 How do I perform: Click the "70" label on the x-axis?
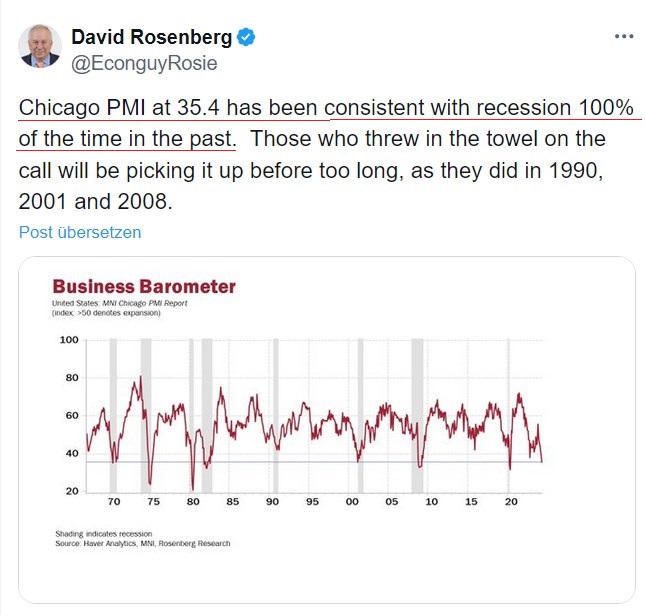pyautogui.click(x=113, y=502)
